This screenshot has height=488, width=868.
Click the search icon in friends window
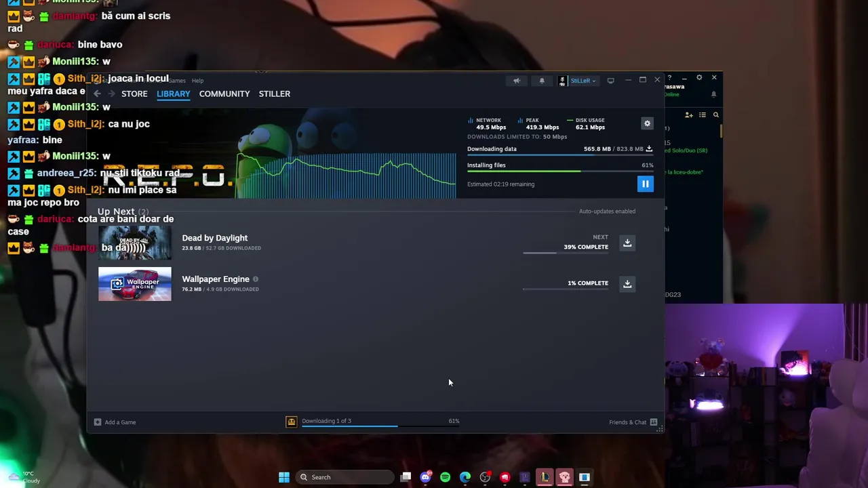pyautogui.click(x=715, y=115)
